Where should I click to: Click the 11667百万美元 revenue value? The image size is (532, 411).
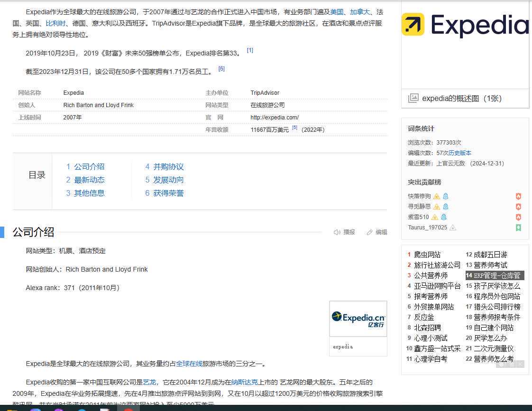[270, 129]
